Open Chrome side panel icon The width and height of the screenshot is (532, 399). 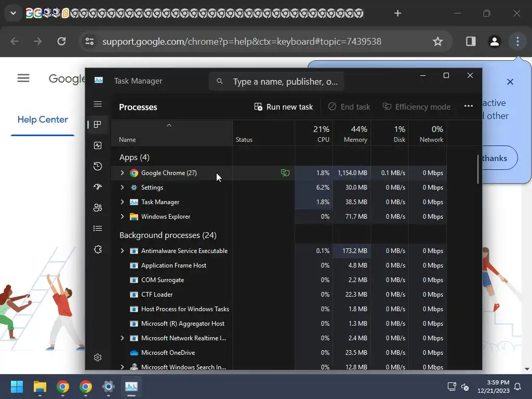point(471,42)
